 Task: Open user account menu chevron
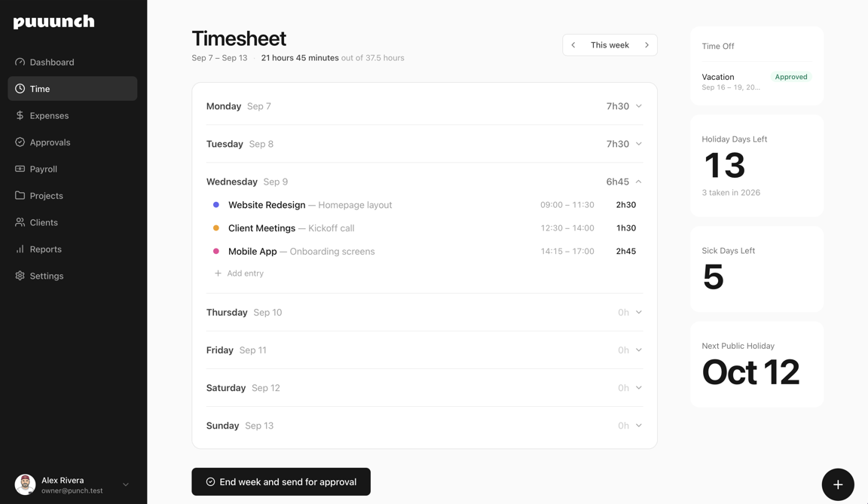coord(126,484)
